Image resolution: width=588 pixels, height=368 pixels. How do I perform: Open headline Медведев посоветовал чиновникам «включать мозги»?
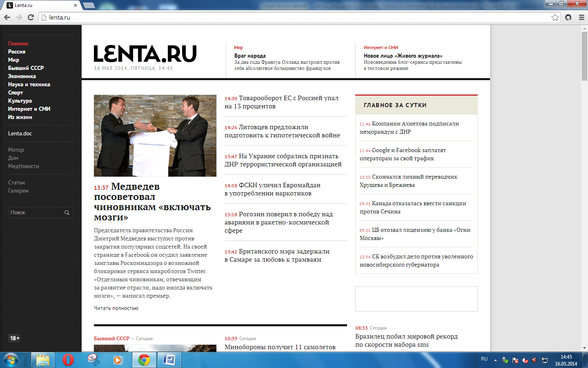point(152,202)
